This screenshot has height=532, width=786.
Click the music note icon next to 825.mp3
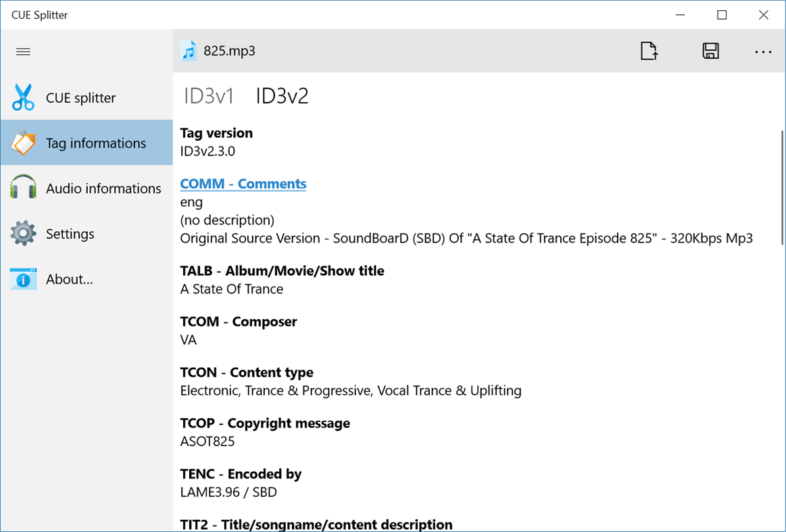(189, 50)
